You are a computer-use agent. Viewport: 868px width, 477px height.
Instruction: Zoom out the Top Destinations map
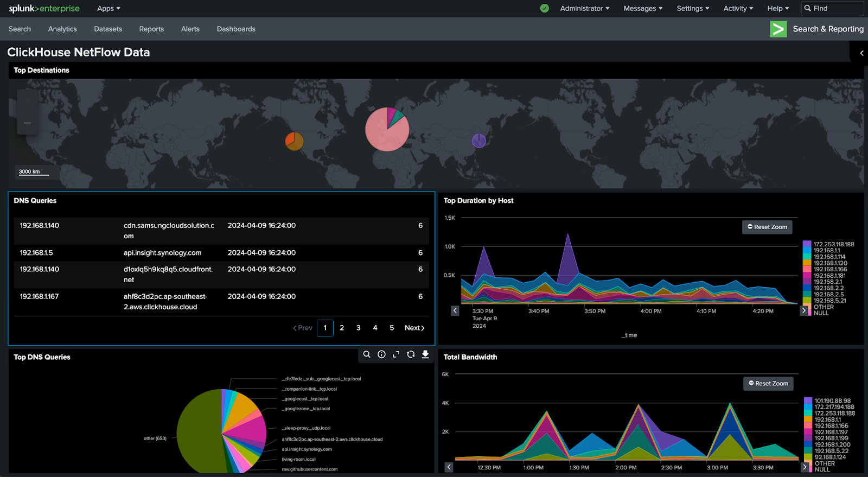[x=27, y=123]
